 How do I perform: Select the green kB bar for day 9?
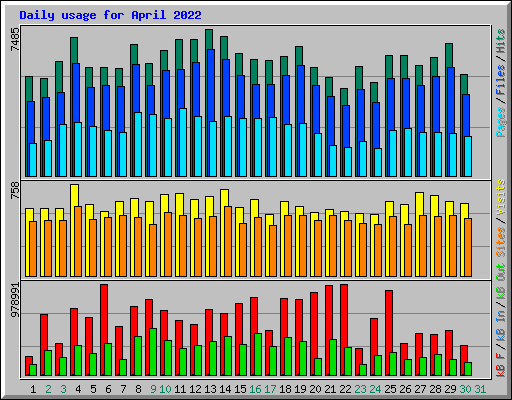(153, 352)
